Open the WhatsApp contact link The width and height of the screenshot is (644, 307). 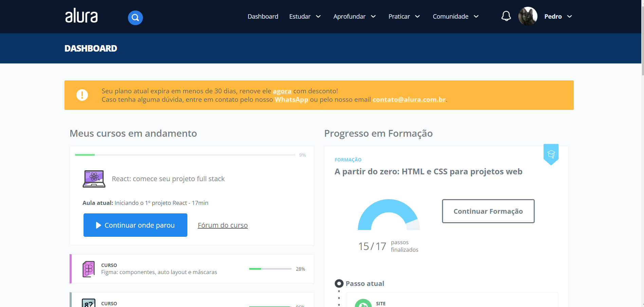291,99
